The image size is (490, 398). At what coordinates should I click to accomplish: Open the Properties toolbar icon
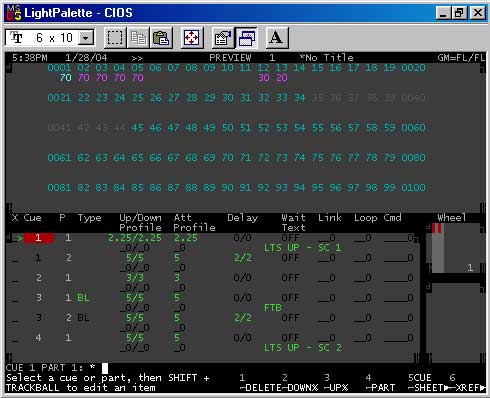click(223, 38)
